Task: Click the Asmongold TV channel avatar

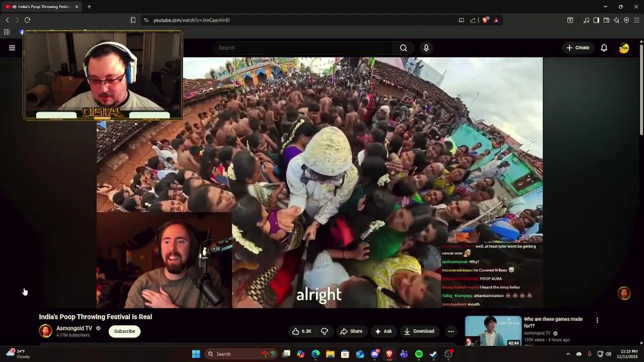Action: 45,331
